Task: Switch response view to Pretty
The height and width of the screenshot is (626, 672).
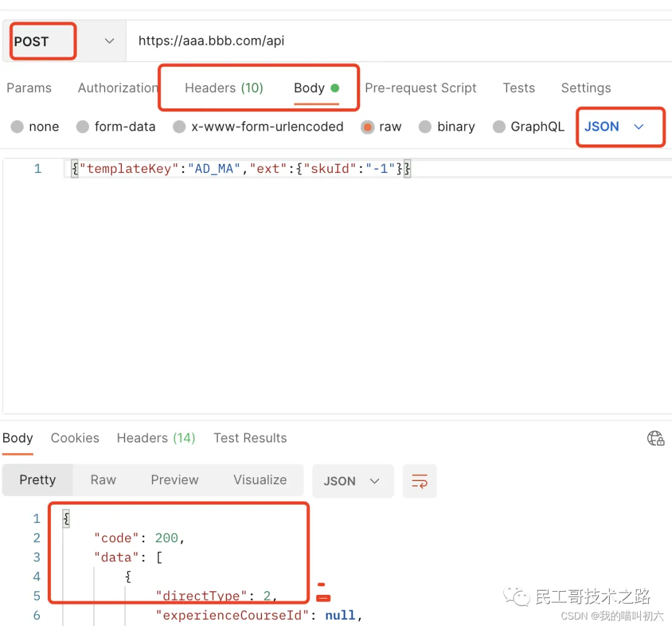Action: 38,480
